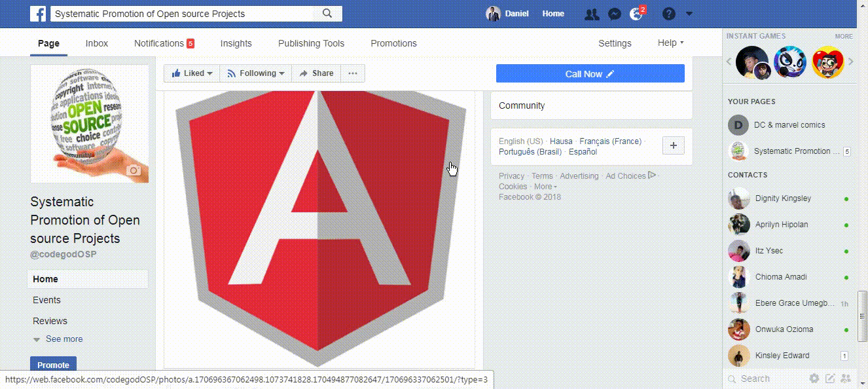Open DC & marvel comics page
This screenshot has width=868, height=389.
789,124
